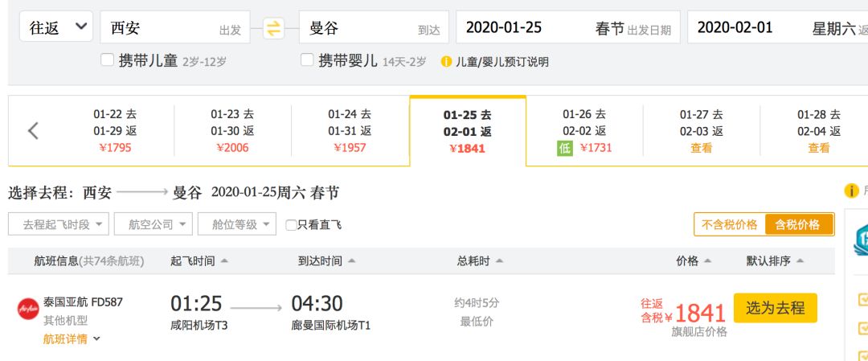Enable the 携带婴儿 checkbox
The width and height of the screenshot is (868, 361).
pyautogui.click(x=307, y=59)
